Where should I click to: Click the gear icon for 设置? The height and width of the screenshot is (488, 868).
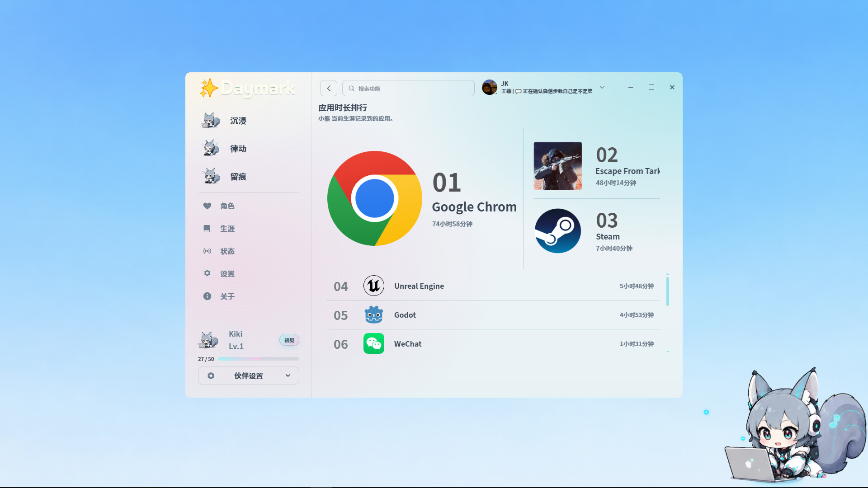pyautogui.click(x=207, y=273)
